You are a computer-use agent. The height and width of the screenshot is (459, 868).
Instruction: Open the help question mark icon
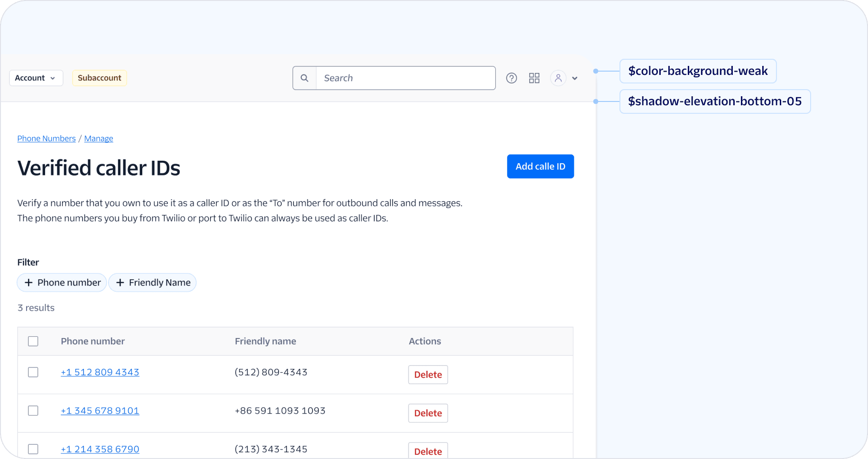511,78
